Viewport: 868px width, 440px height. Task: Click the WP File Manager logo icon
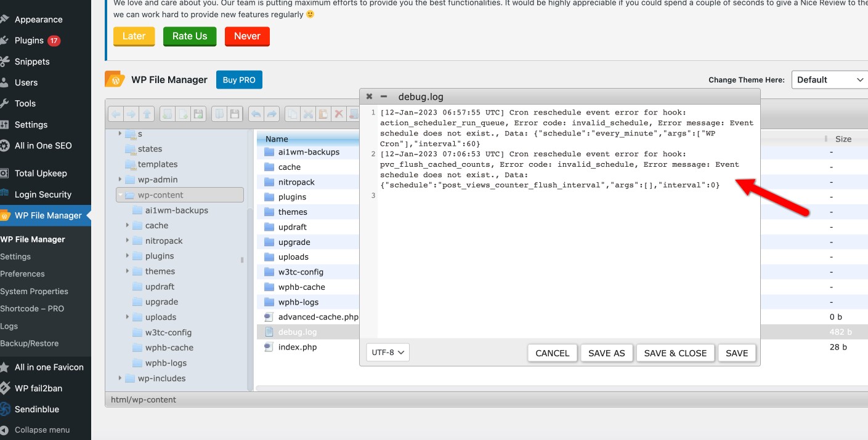coord(115,79)
